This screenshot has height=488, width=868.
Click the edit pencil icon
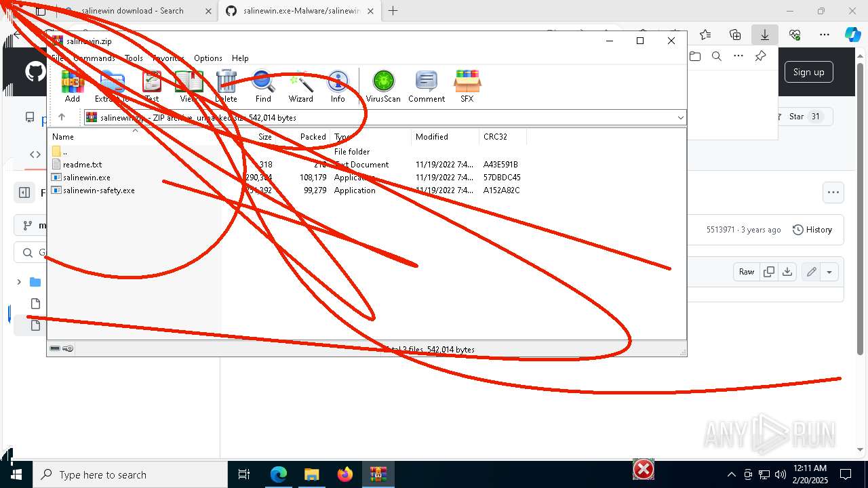pos(811,272)
